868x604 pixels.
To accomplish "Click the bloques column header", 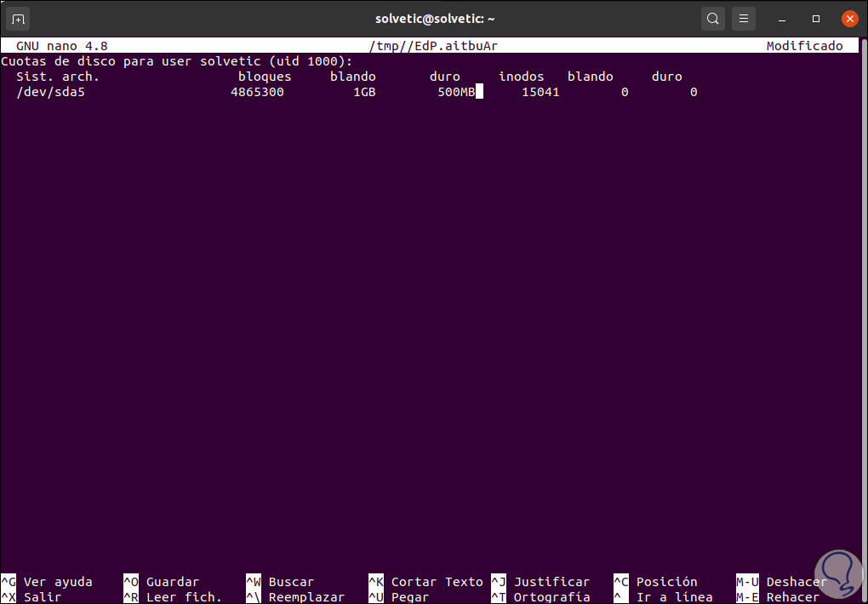I will (265, 77).
